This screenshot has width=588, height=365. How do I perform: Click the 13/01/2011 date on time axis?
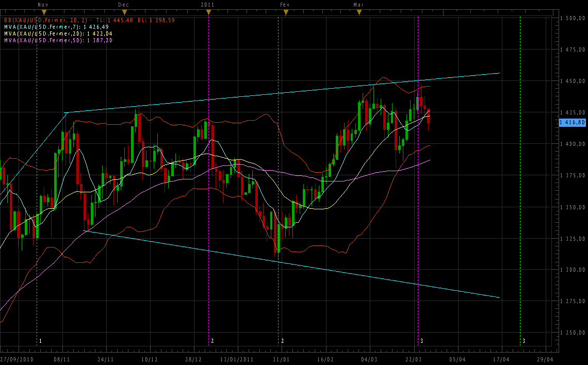[237, 359]
